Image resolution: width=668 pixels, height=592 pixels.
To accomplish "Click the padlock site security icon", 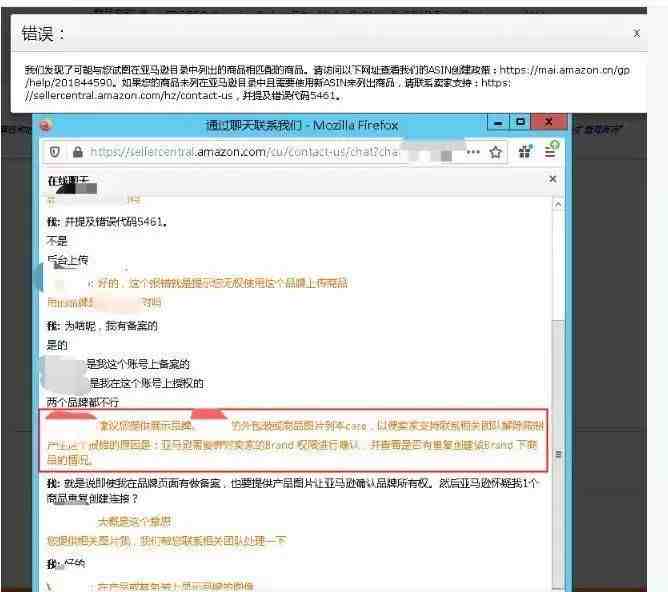I will (78, 152).
